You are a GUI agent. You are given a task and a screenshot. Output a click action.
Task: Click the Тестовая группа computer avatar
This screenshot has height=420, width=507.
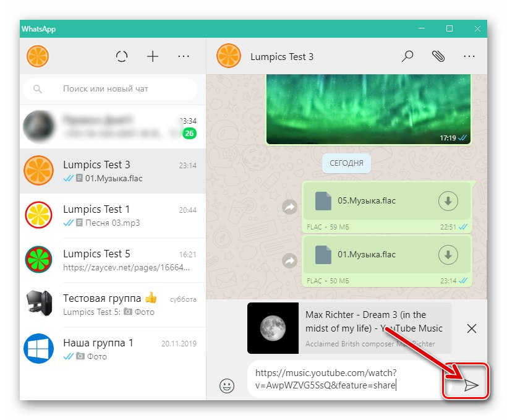(38, 304)
